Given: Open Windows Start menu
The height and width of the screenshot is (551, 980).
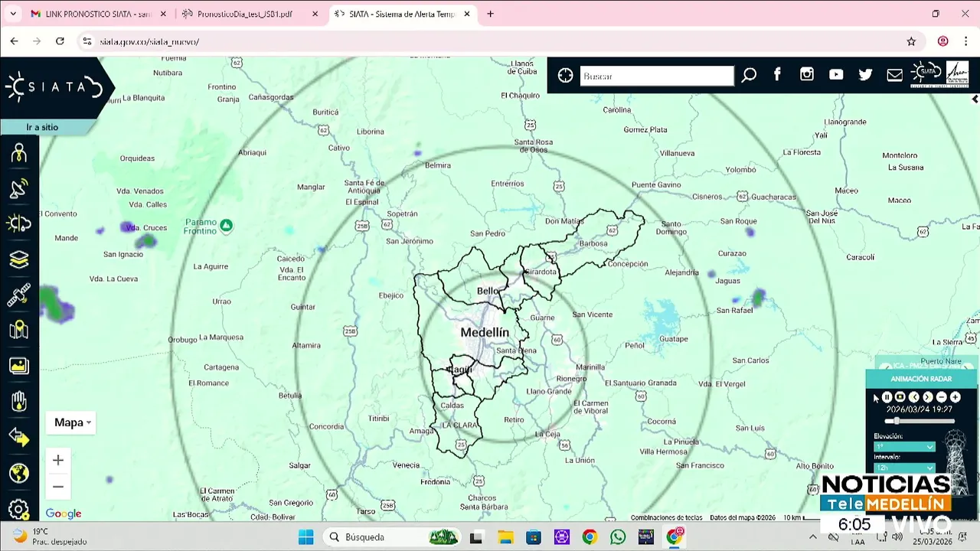Looking at the screenshot, I should (x=306, y=537).
